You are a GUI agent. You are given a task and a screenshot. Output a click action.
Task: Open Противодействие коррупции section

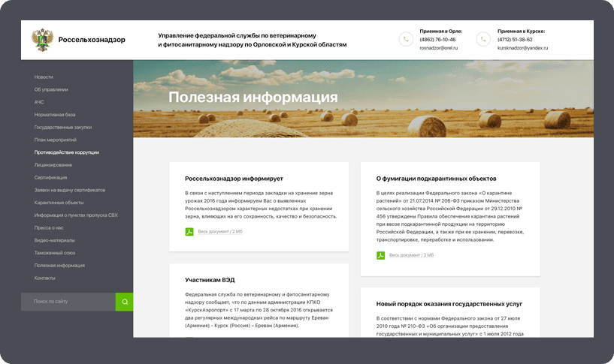pyautogui.click(x=67, y=152)
